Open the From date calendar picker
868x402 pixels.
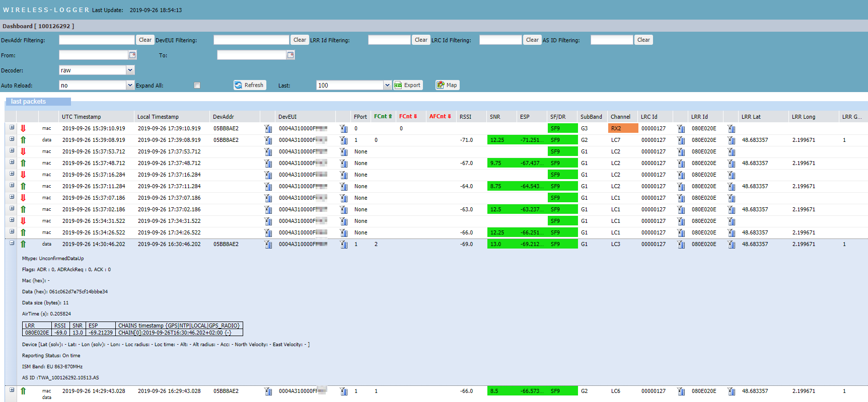click(132, 55)
